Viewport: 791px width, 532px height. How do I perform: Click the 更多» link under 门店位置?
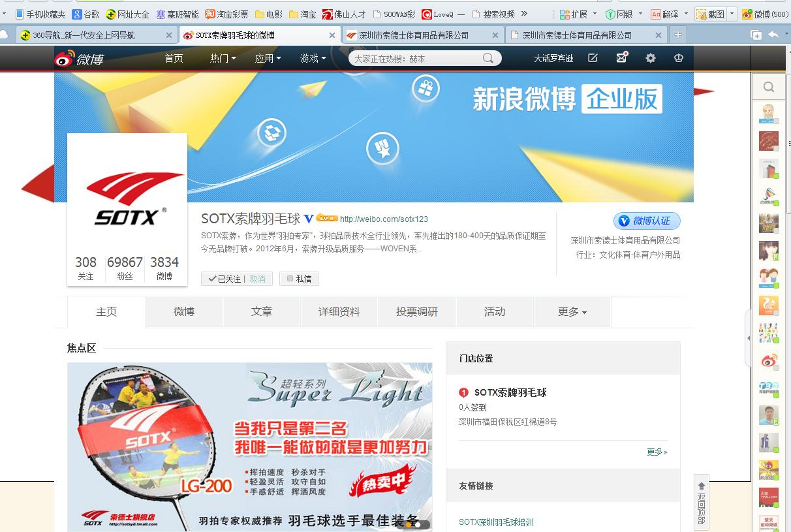657,452
